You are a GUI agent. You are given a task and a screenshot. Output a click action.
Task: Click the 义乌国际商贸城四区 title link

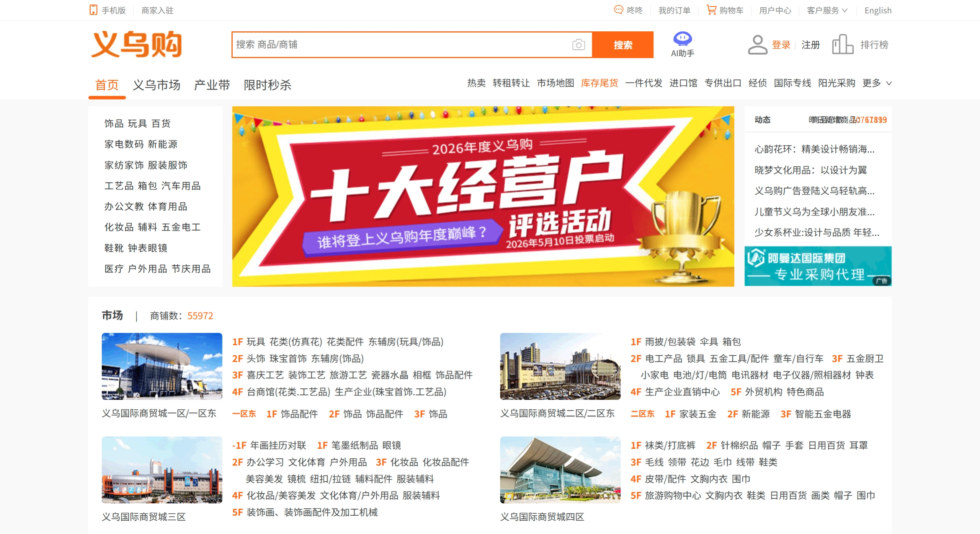tap(542, 517)
